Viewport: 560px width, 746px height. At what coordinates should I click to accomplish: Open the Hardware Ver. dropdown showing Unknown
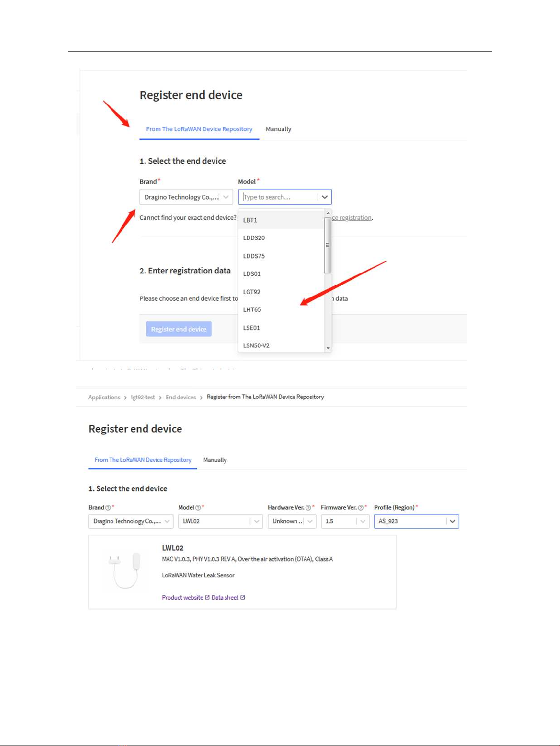(292, 521)
